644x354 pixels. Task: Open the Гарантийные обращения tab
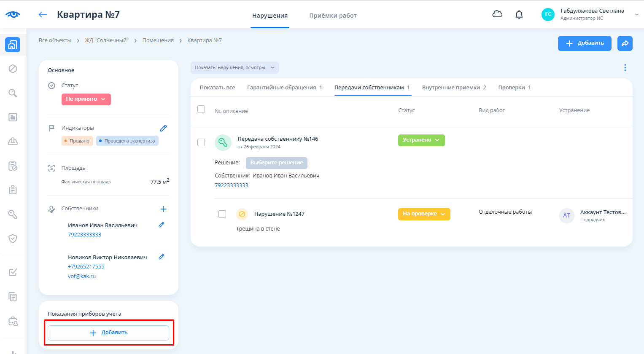284,88
